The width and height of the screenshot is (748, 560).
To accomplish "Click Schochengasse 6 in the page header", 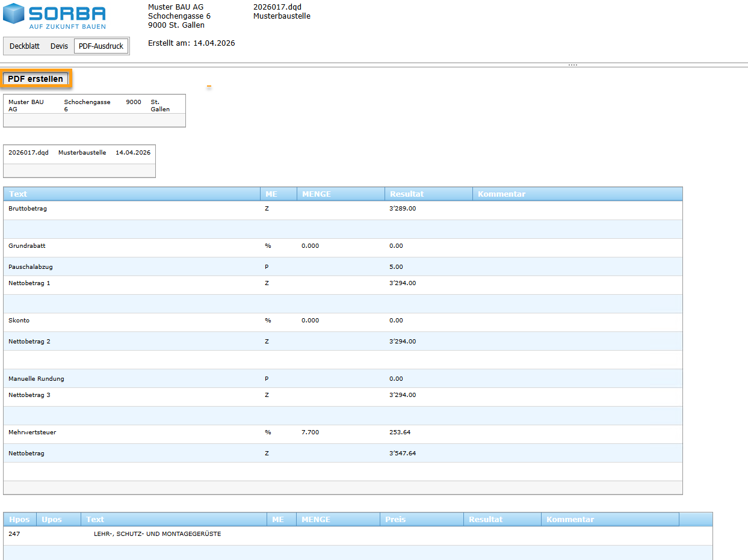I will tap(179, 16).
